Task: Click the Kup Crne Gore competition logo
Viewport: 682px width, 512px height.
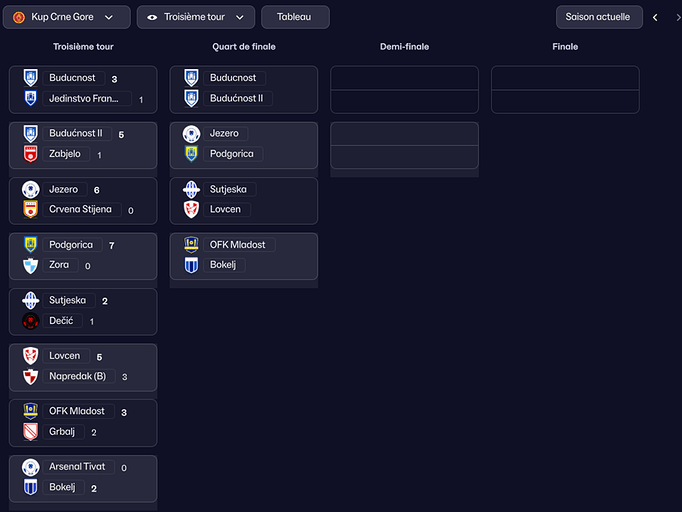Action: [x=19, y=17]
